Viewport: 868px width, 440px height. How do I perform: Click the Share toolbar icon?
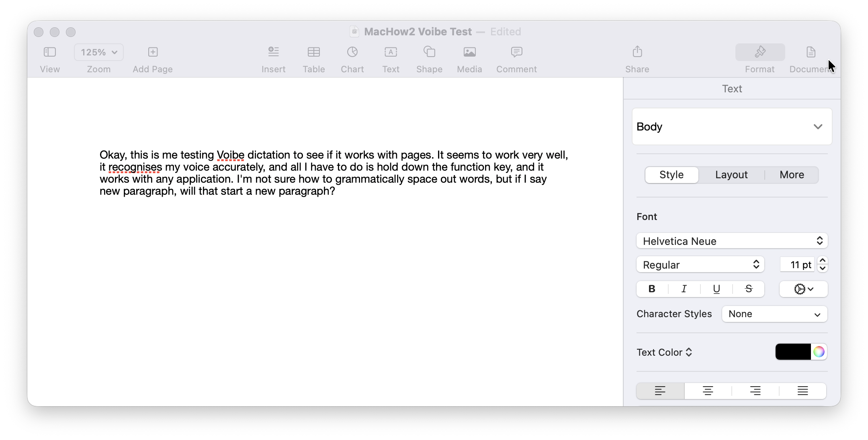[637, 52]
